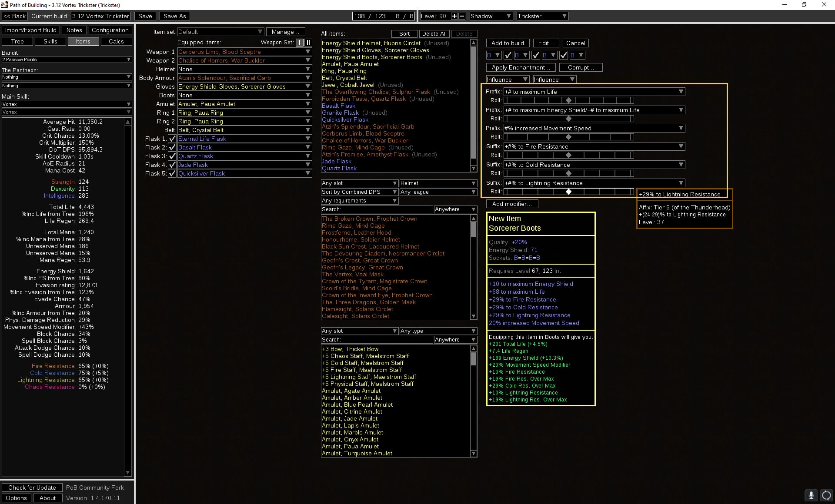Switch to Weapon Set II icon
The image size is (835, 504).
308,43
